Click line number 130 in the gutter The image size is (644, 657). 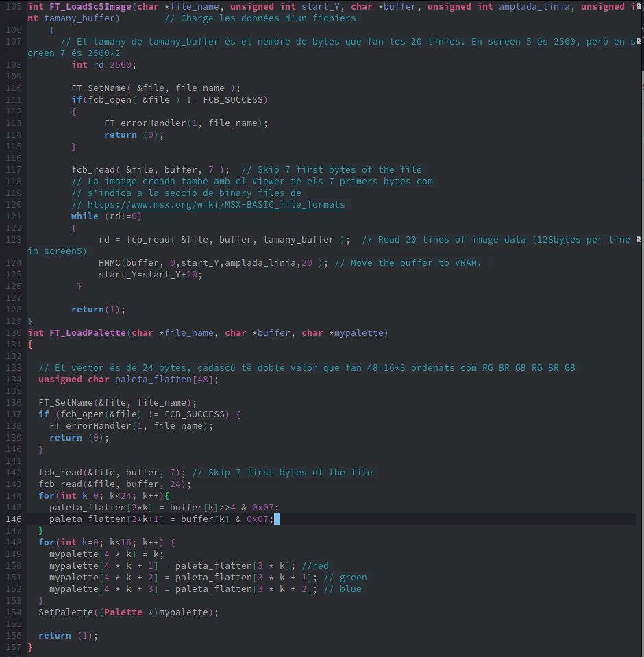pyautogui.click(x=14, y=333)
